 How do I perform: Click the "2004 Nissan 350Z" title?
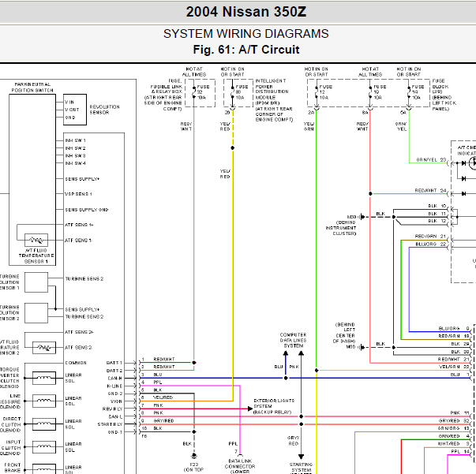tap(245, 12)
